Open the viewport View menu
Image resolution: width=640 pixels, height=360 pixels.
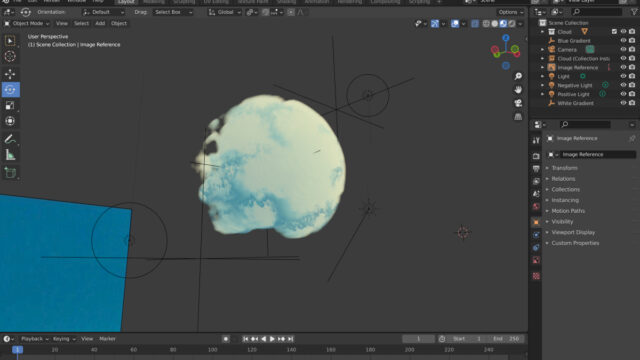click(62, 23)
